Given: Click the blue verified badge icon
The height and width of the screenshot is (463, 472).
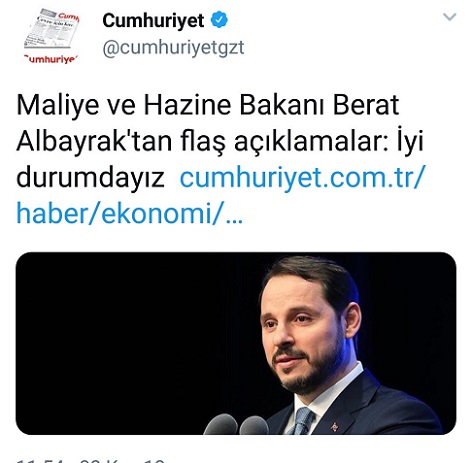Looking at the screenshot, I should pyautogui.click(x=219, y=20).
